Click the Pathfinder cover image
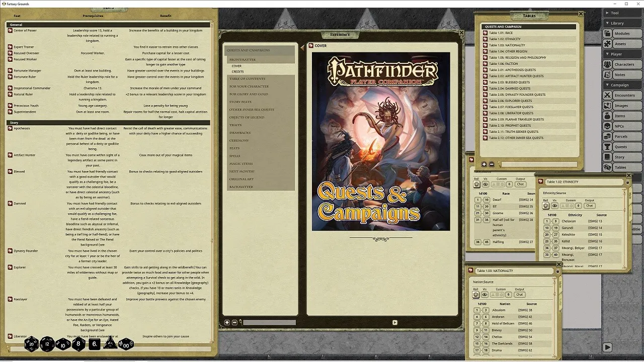This screenshot has height=362, width=644. 381,141
